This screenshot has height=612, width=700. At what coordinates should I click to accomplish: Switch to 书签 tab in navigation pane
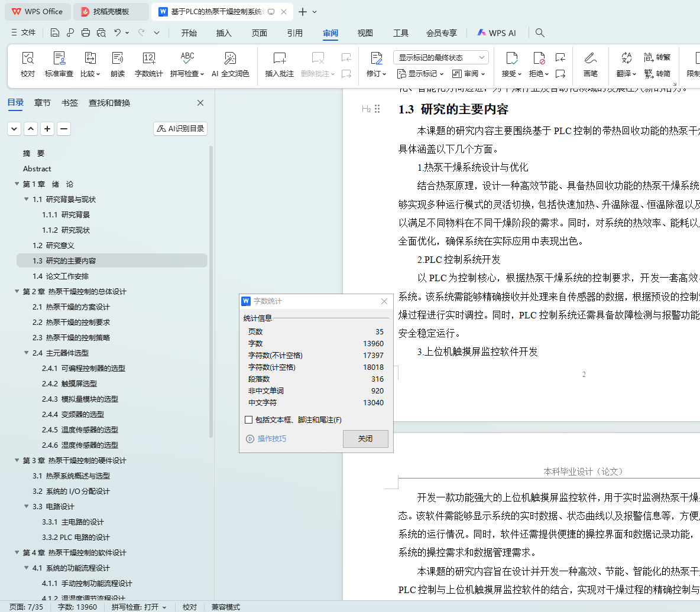click(x=70, y=103)
